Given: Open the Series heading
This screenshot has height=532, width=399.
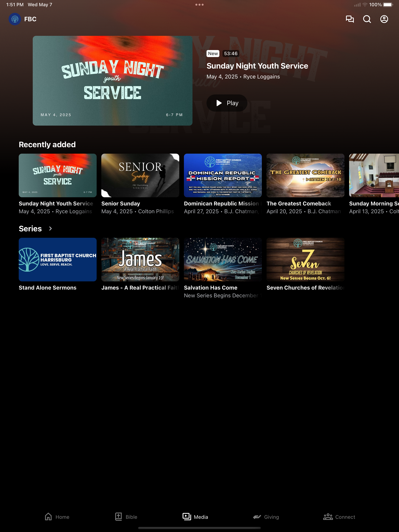Looking at the screenshot, I should 30,228.
